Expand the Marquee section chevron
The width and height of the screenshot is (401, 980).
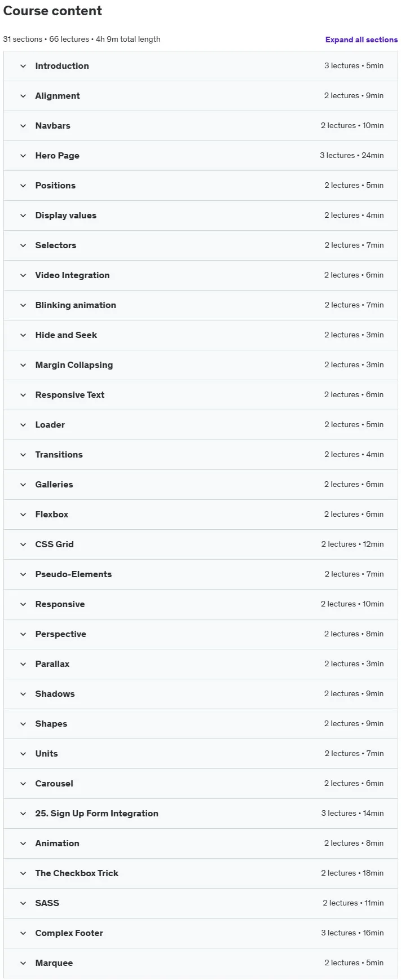pyautogui.click(x=23, y=963)
